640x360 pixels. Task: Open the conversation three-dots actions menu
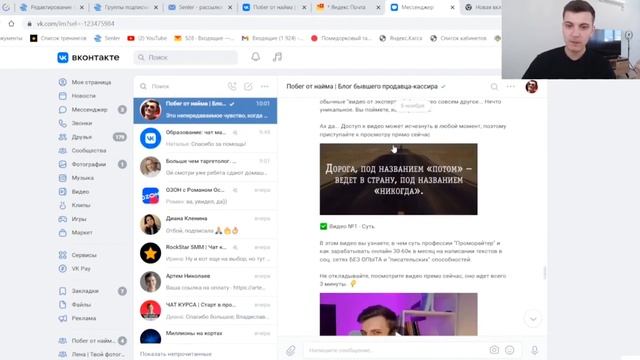click(x=511, y=87)
